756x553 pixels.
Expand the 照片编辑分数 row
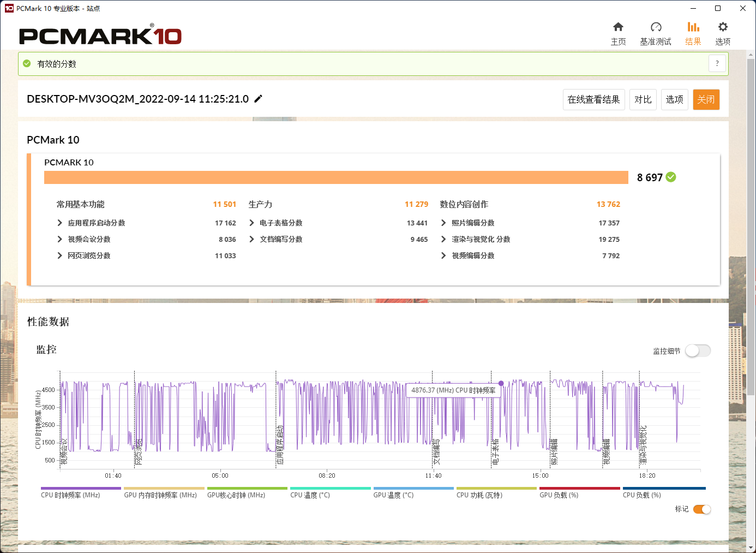pyautogui.click(x=443, y=223)
